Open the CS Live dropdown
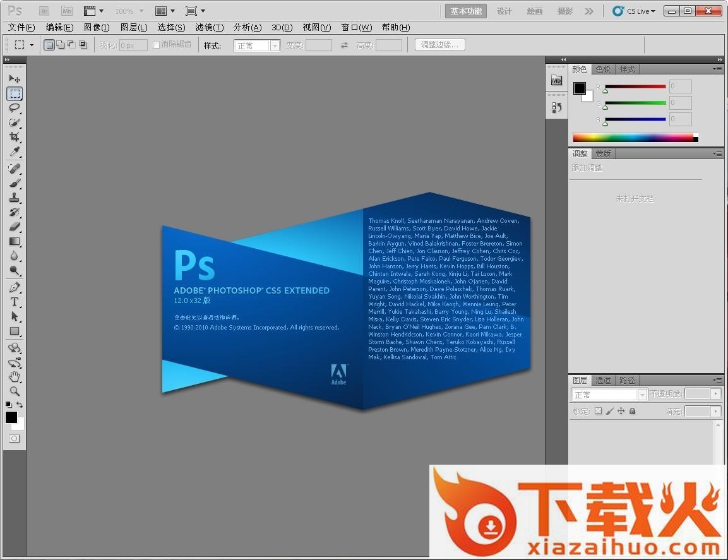The image size is (728, 560). pyautogui.click(x=634, y=11)
